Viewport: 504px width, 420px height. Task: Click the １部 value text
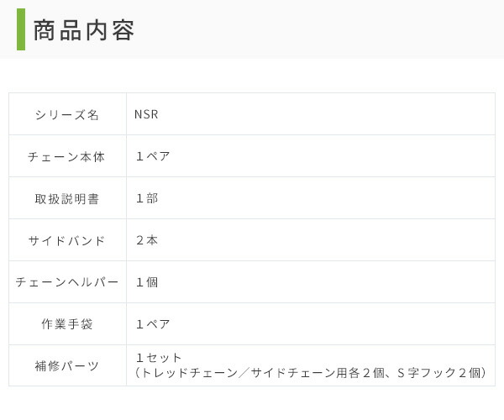(146, 198)
